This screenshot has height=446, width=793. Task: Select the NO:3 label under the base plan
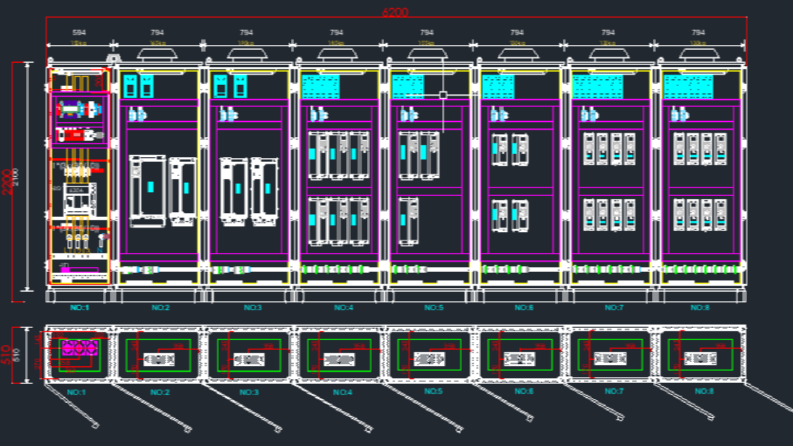pyautogui.click(x=249, y=392)
